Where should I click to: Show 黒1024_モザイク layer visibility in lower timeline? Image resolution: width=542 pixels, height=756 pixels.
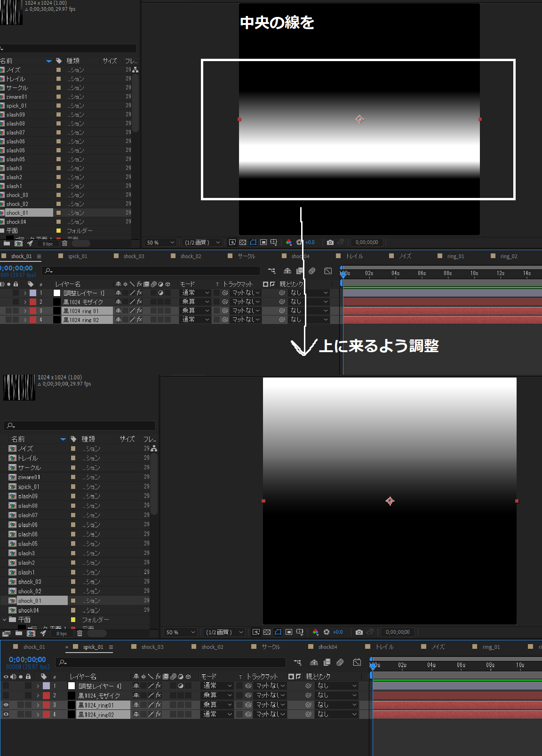[x=6, y=695]
